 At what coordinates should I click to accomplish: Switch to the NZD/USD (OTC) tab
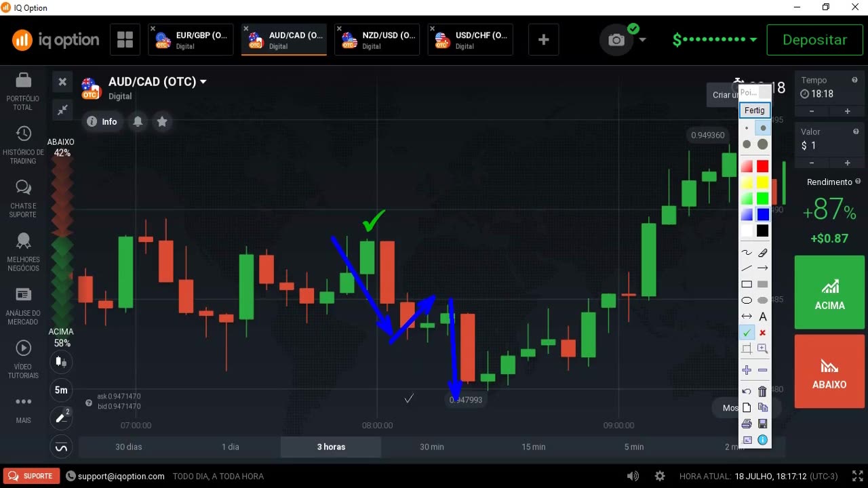tap(378, 40)
